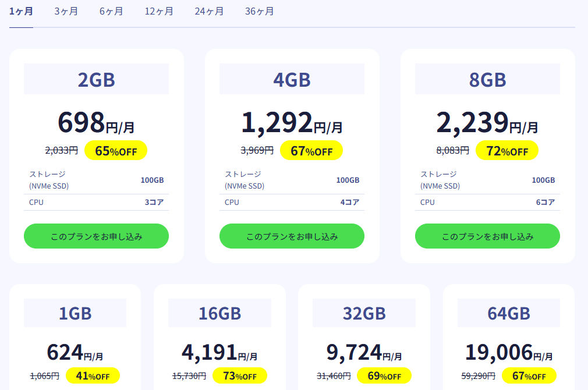588x390 pixels.
Task: Click the 65%OFF discount badge
Action: 116,151
